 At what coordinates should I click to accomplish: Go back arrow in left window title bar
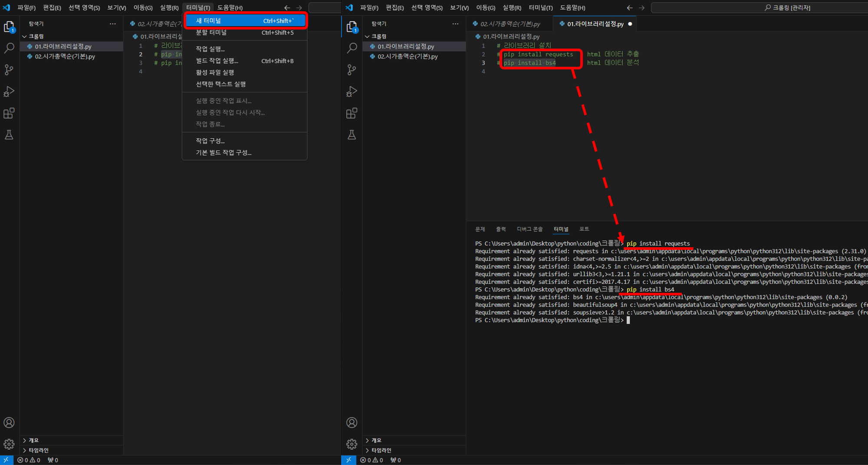[x=287, y=8]
